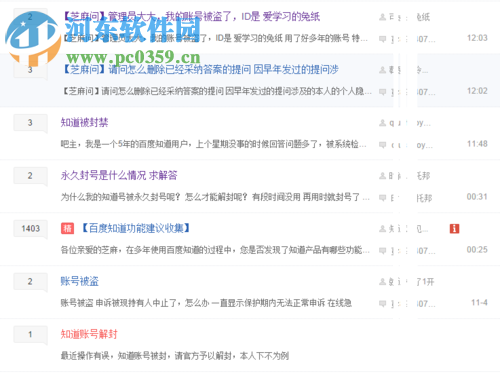Open thread 永久封号是什么情况 求解答

119,175
